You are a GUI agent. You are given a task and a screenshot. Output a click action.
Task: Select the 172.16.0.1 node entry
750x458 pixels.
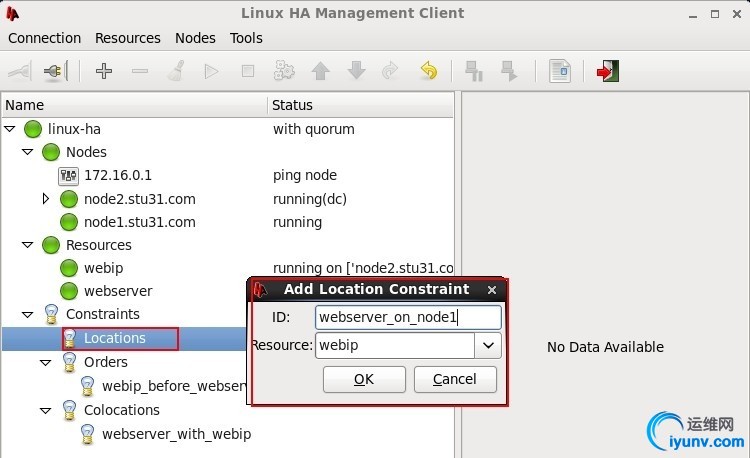[118, 175]
